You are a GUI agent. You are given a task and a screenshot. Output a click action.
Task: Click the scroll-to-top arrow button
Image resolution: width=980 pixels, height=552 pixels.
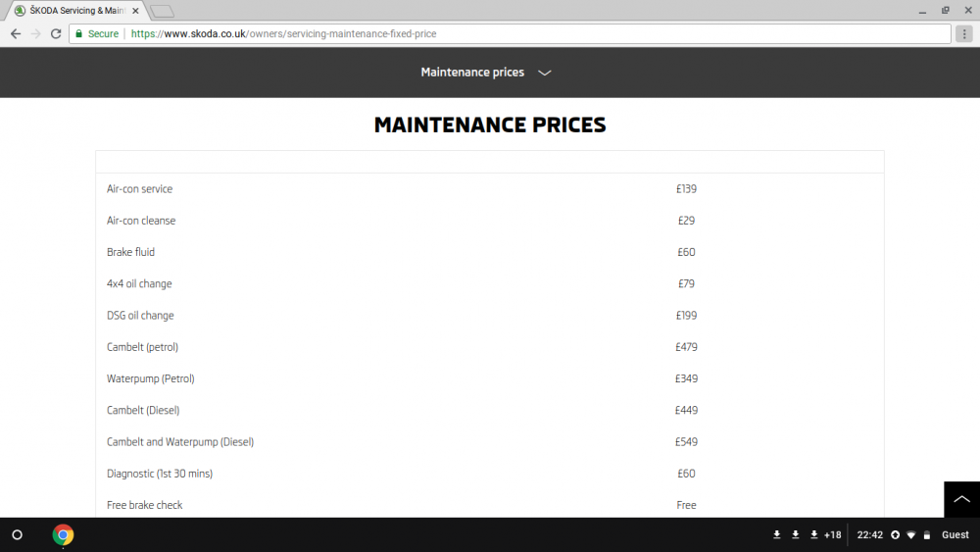coord(962,499)
